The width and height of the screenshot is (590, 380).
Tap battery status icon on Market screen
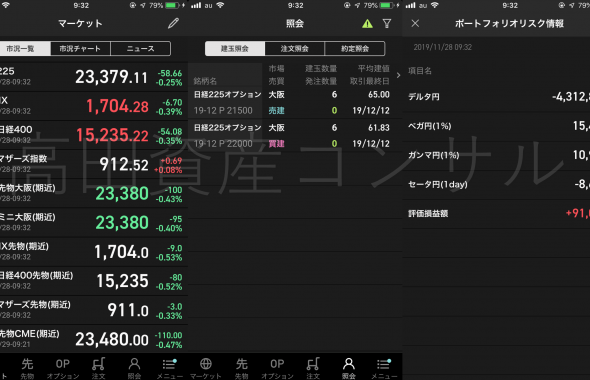click(172, 5)
